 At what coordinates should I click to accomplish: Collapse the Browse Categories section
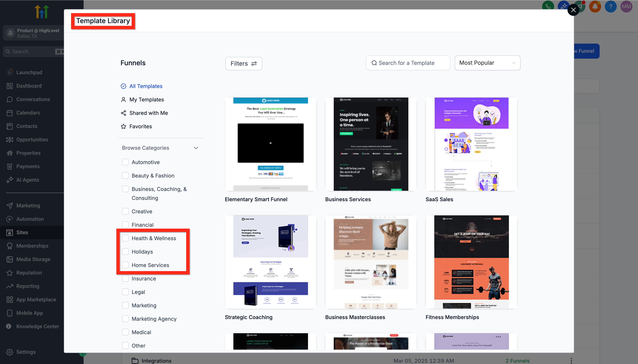click(196, 148)
